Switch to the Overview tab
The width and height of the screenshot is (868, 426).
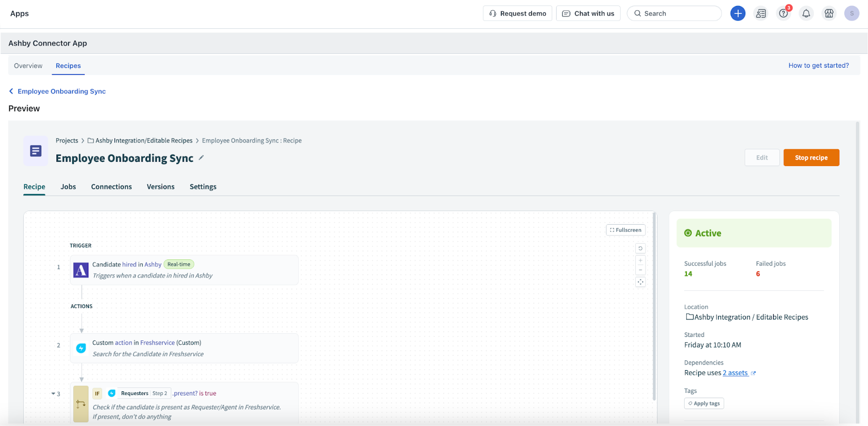(28, 66)
